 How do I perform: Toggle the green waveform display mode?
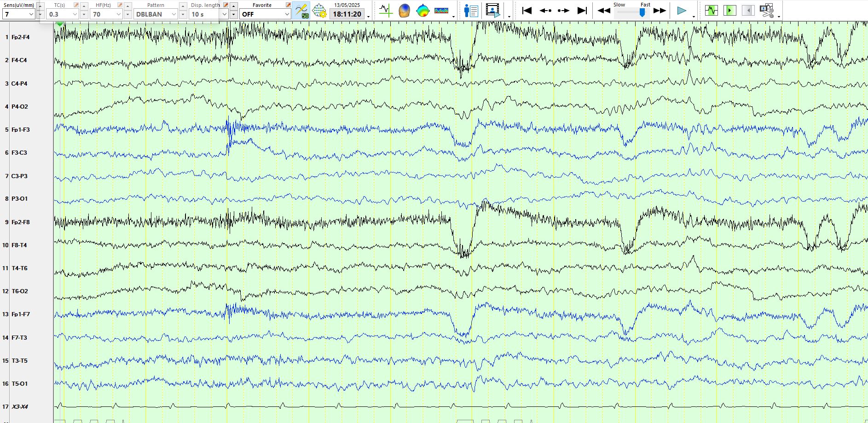(x=712, y=10)
